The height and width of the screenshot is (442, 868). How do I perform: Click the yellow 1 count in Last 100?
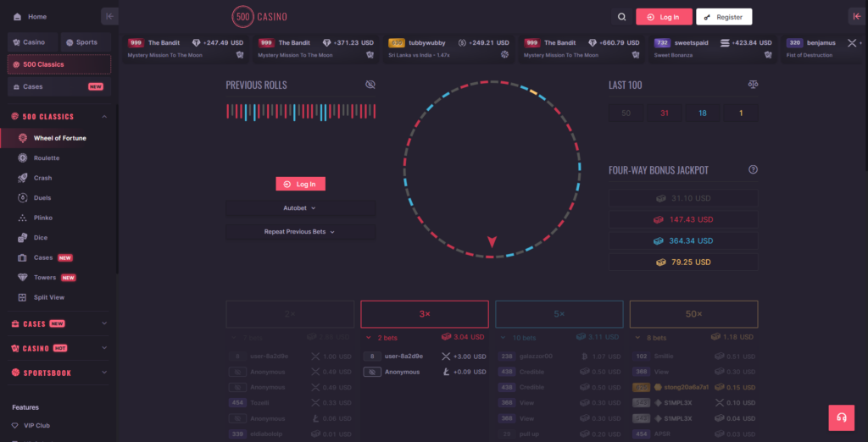coord(741,113)
